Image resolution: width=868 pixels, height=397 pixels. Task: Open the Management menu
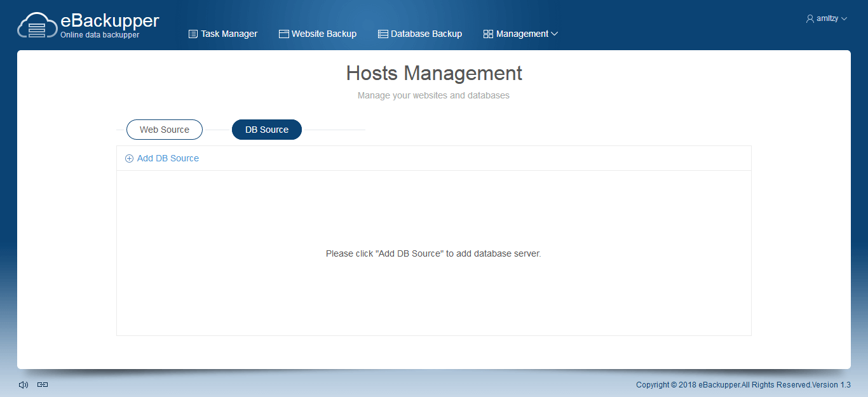click(x=521, y=34)
